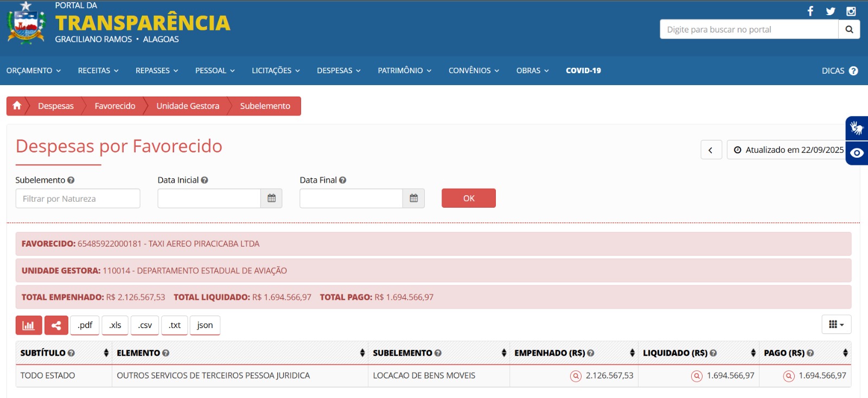
Task: Sort table by Empenhado column arrows
Action: (633, 353)
